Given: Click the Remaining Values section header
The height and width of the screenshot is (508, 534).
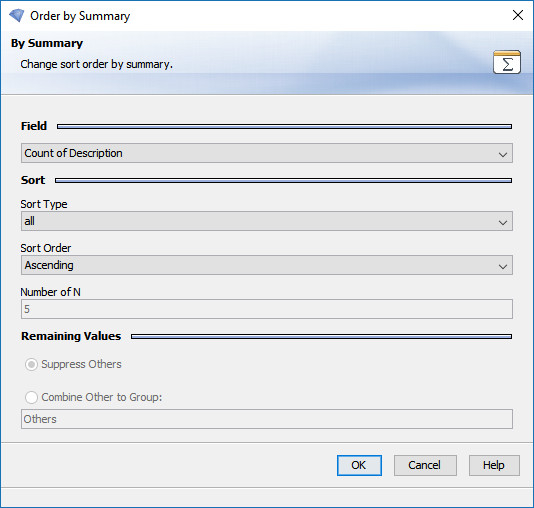Looking at the screenshot, I should [x=71, y=336].
